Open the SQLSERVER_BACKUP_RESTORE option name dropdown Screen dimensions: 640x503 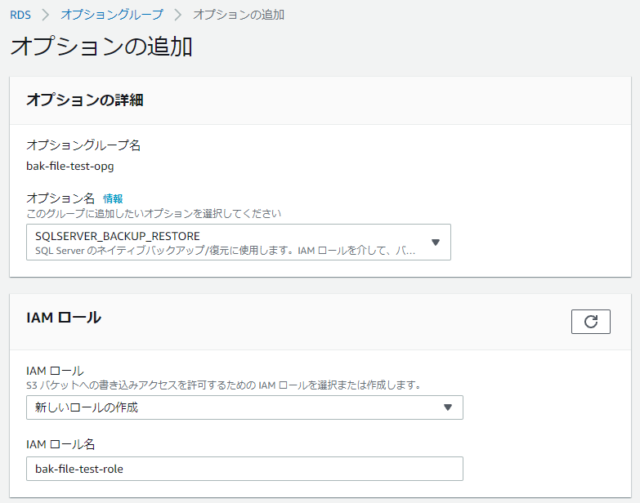[x=238, y=242]
